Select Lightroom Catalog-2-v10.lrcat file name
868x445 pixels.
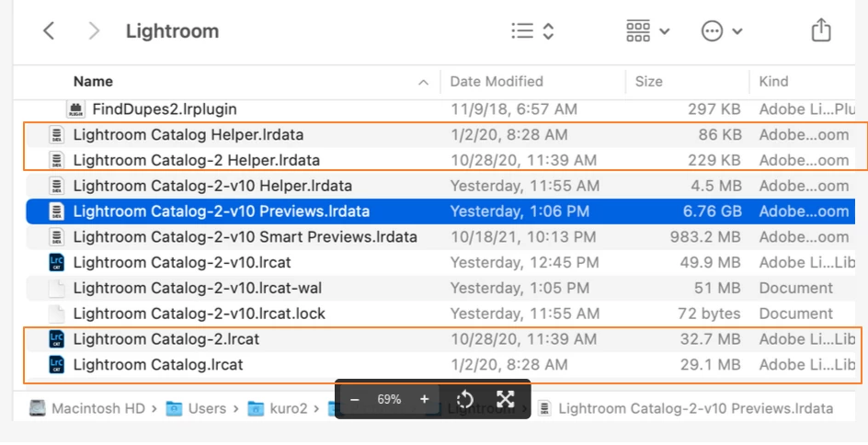[182, 262]
